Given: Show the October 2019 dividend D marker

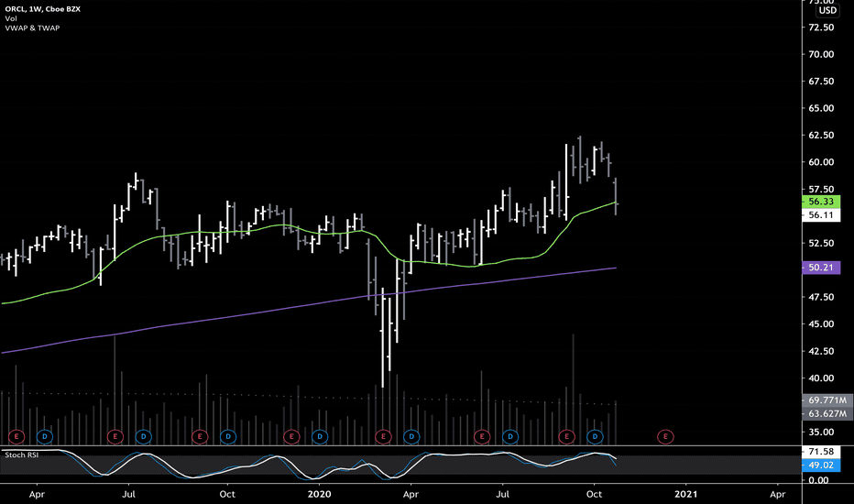Looking at the screenshot, I should [x=228, y=436].
